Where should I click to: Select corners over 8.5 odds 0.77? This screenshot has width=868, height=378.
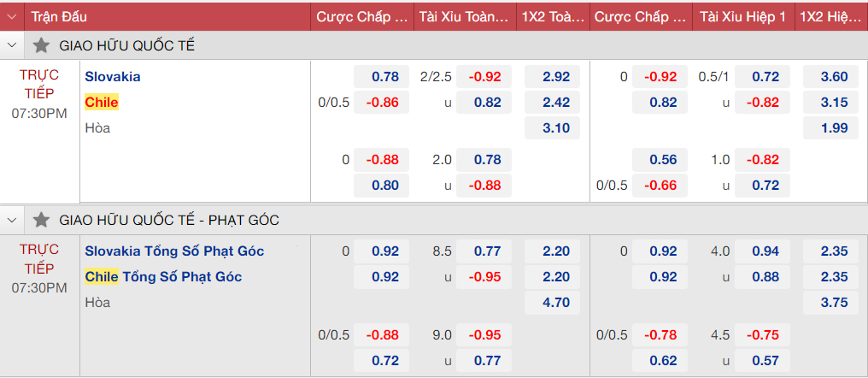484,251
